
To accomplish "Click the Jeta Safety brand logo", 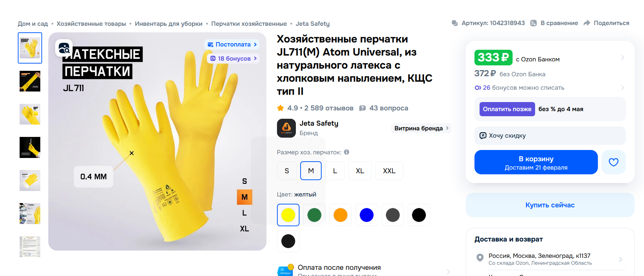I will (x=286, y=128).
